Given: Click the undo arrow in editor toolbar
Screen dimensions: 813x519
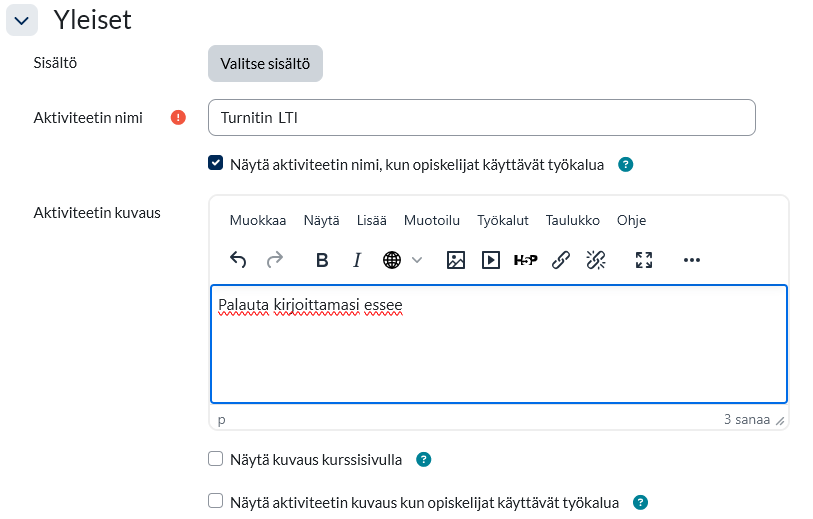Looking at the screenshot, I should coord(238,260).
